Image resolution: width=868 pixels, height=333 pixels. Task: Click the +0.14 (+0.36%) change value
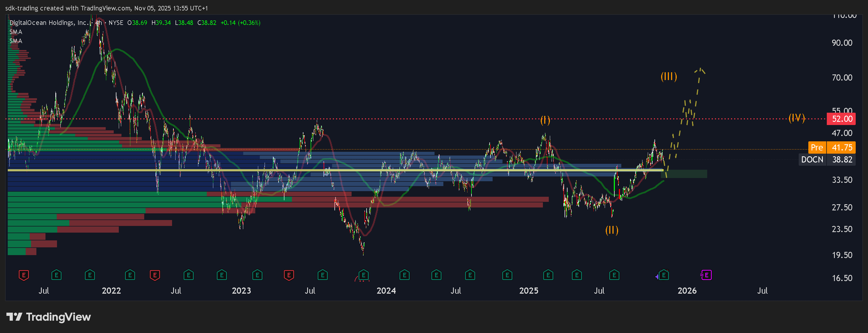(241, 22)
